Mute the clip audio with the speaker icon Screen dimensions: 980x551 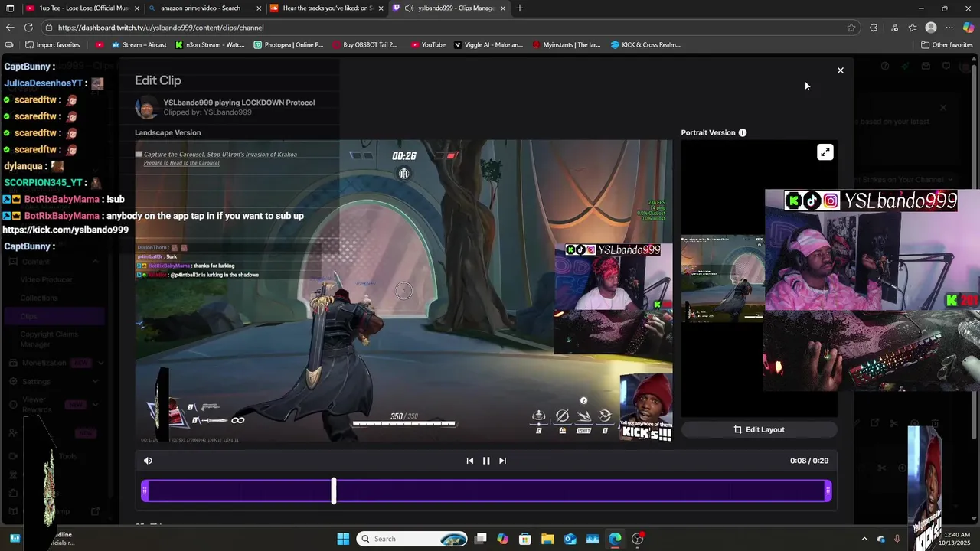(148, 461)
